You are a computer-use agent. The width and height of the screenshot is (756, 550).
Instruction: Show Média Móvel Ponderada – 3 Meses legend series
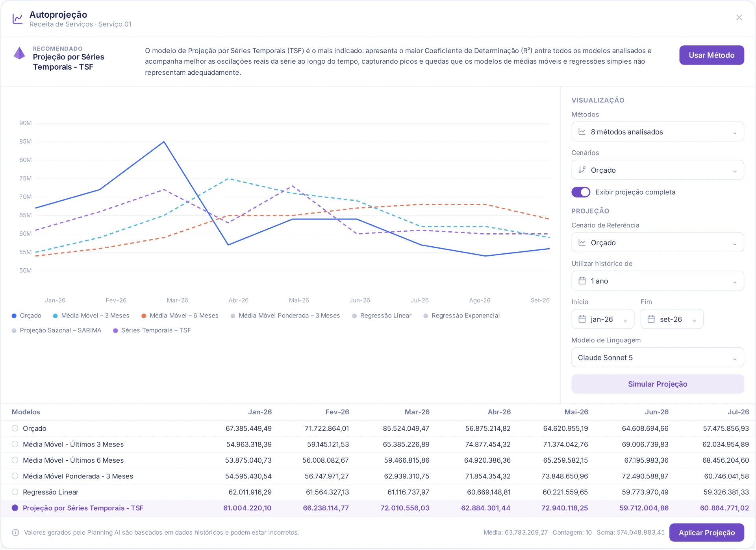tap(285, 316)
